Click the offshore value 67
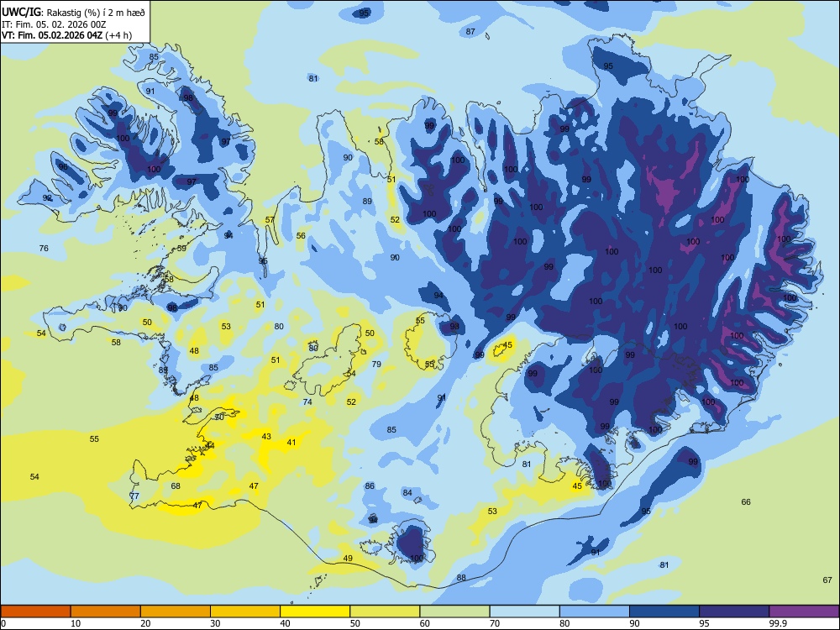The width and height of the screenshot is (840, 630). coord(827,580)
